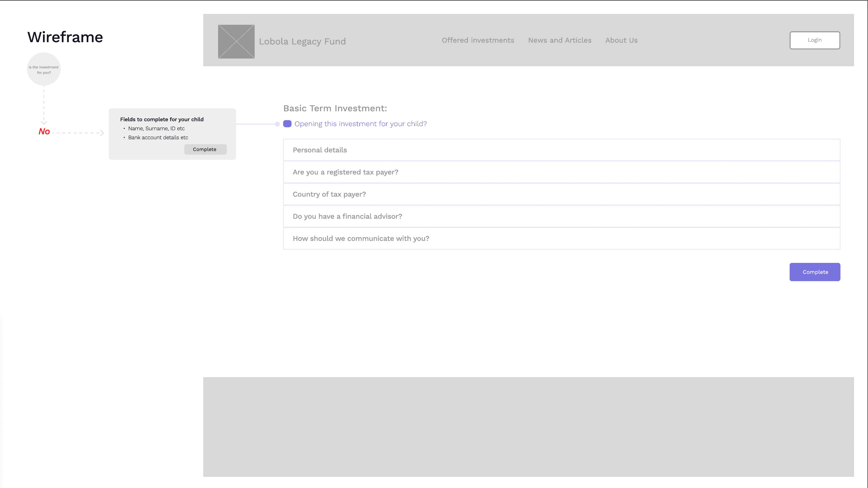The height and width of the screenshot is (488, 868).
Task: Go to News and Articles
Action: (559, 40)
